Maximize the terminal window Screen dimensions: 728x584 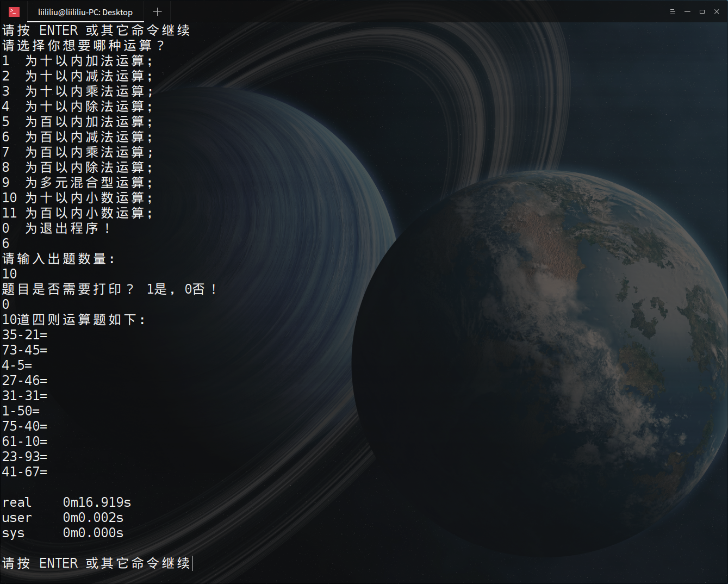702,11
